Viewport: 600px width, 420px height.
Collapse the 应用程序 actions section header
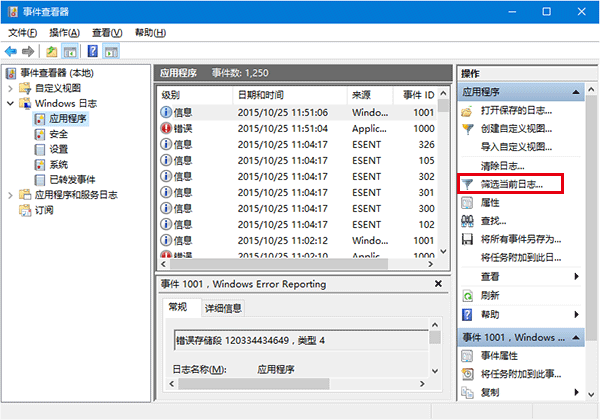[x=575, y=92]
